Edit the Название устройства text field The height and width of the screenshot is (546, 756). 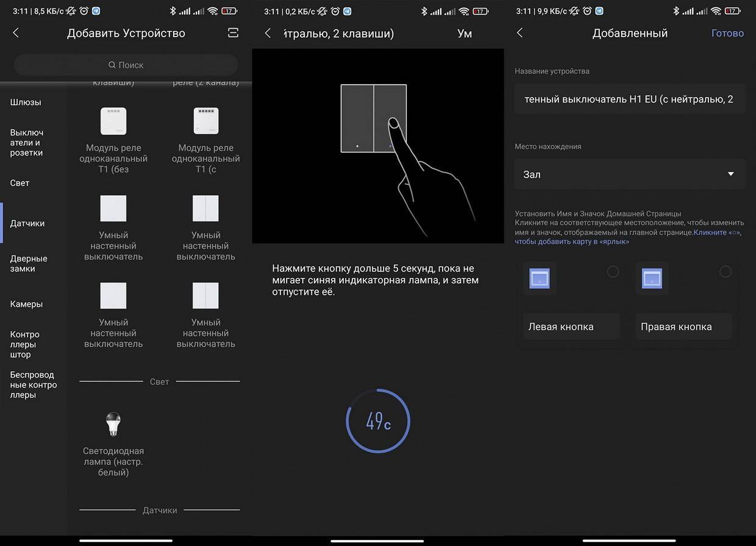coord(629,99)
